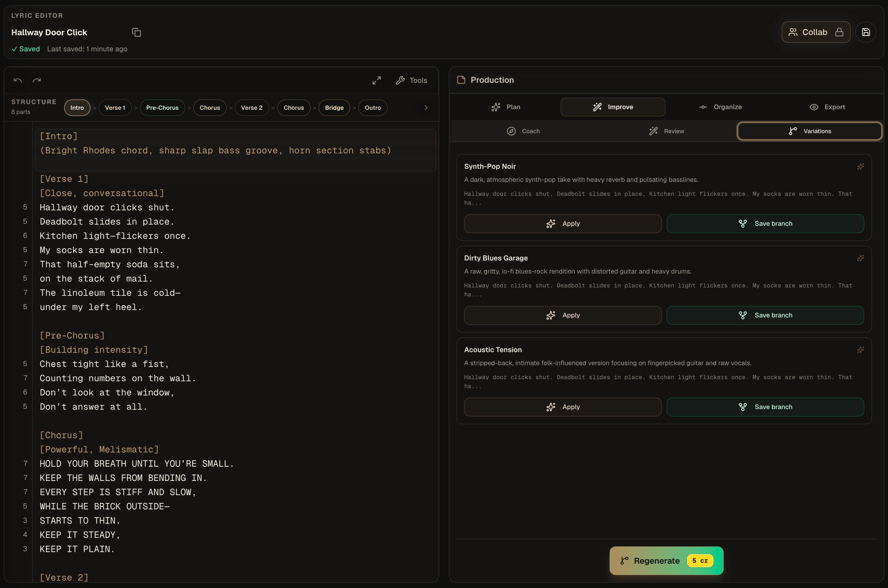Select the Verse 2 structure chip
The width and height of the screenshot is (888, 588).
[x=252, y=108]
